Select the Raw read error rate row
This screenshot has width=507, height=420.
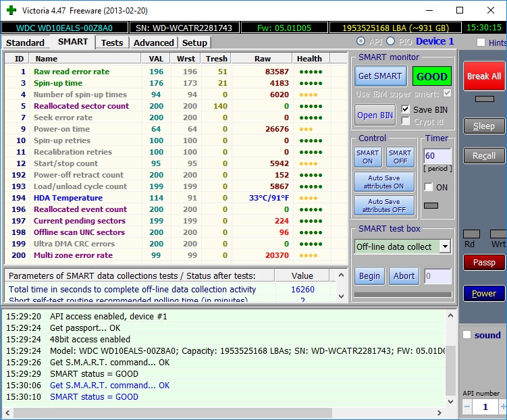[x=176, y=72]
